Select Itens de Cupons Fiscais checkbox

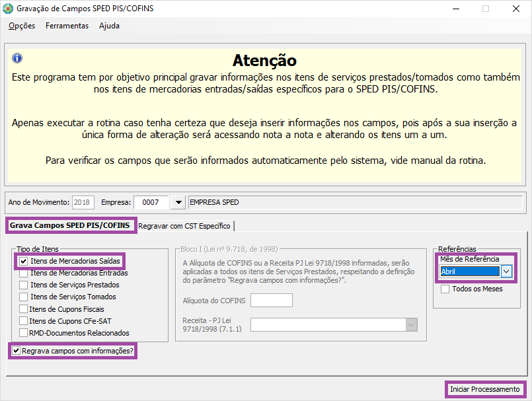point(23,309)
